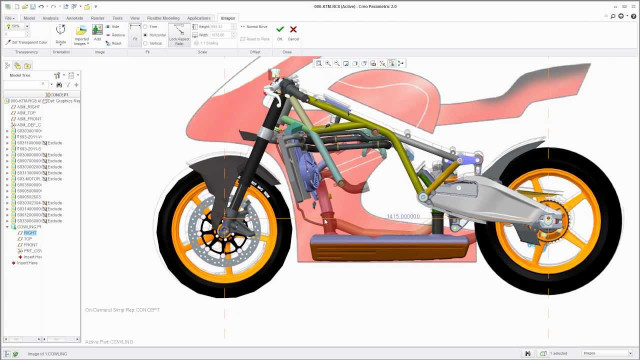Collapse the COWLING part tree node
This screenshot has width=640, height=360.
(7, 227)
